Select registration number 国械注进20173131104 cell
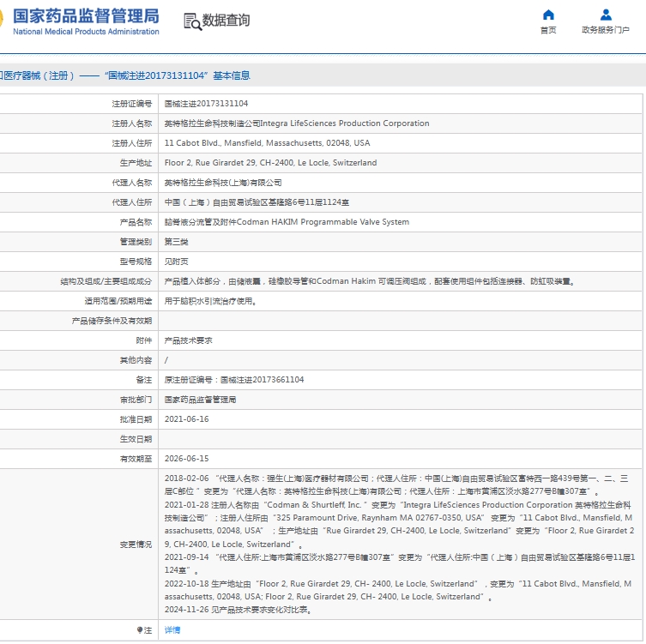The image size is (646, 644). click(x=206, y=104)
